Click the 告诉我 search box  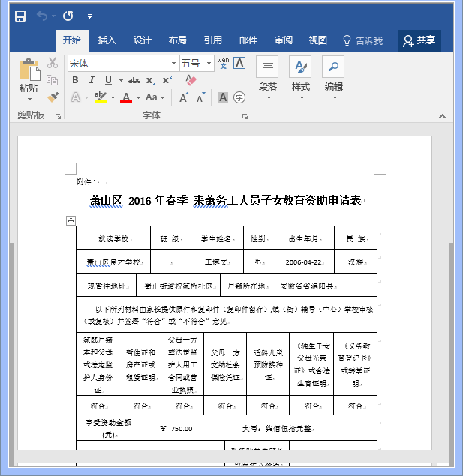click(x=362, y=40)
